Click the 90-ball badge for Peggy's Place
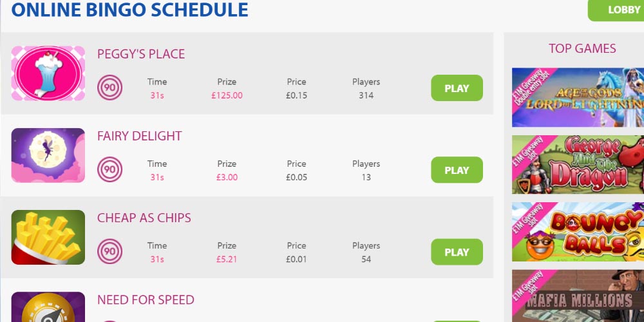 [x=109, y=88]
